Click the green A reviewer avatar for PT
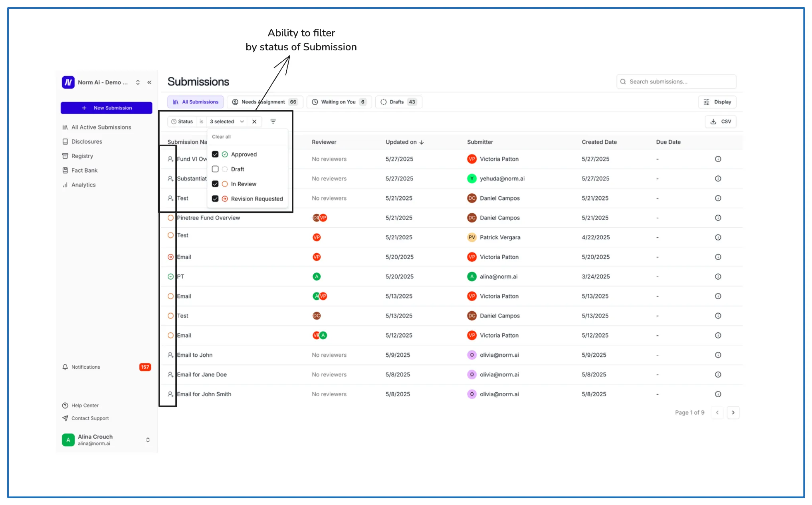 point(317,276)
